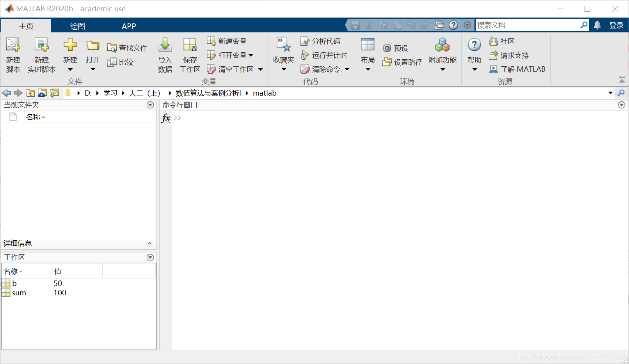The image size is (629, 364).
Task: Click the fx function browser icon
Action: (166, 118)
